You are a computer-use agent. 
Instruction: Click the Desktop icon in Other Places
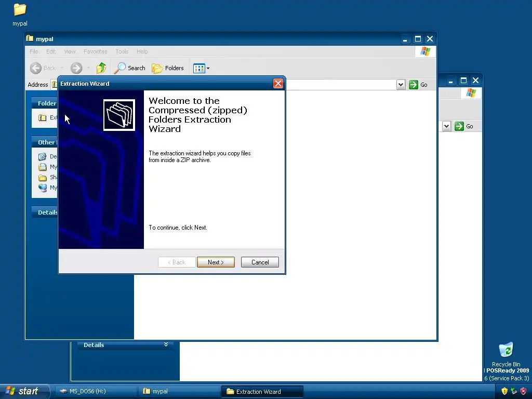42,156
